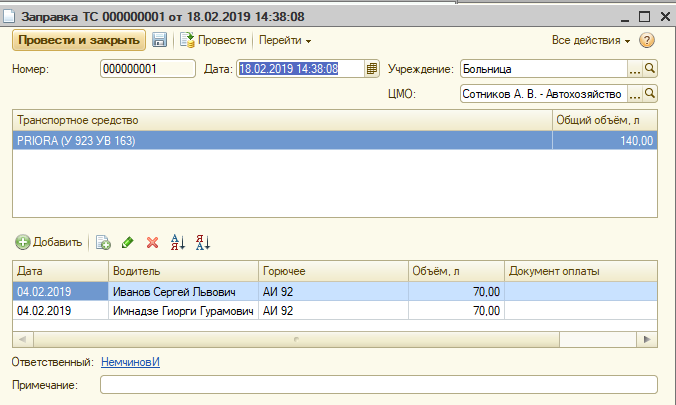Click the Провести toolbar command
676x405 pixels.
tap(213, 41)
